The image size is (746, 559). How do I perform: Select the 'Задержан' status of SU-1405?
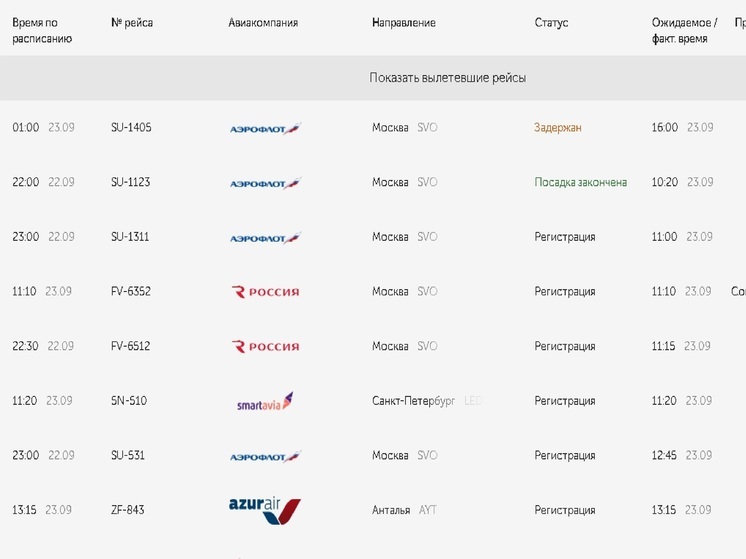point(558,127)
